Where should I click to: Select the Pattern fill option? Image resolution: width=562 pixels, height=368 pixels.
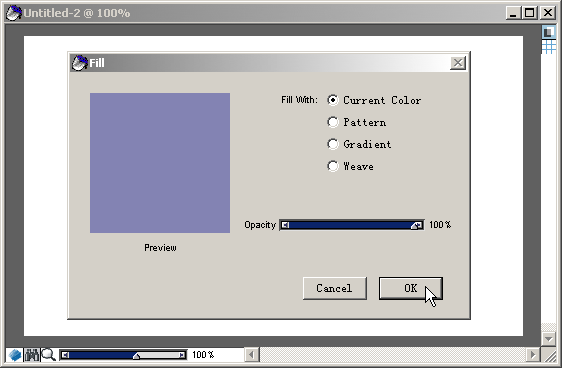pyautogui.click(x=333, y=122)
